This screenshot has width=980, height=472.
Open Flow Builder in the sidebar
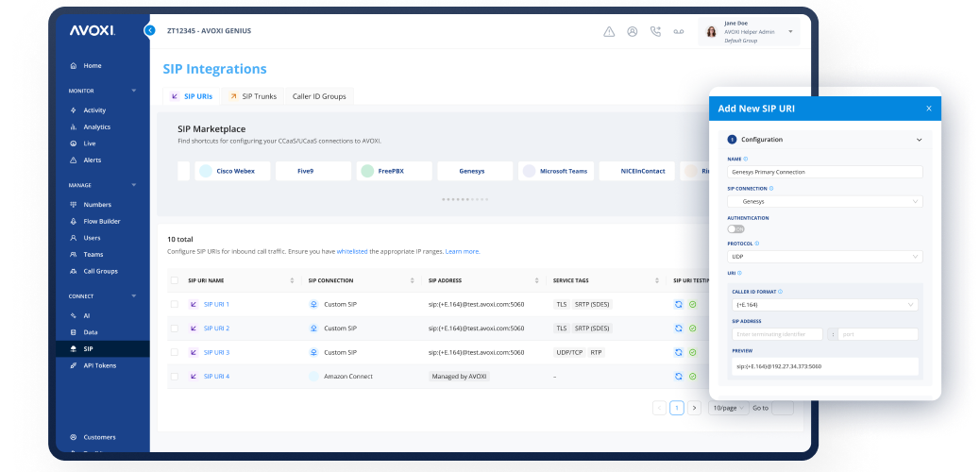102,221
